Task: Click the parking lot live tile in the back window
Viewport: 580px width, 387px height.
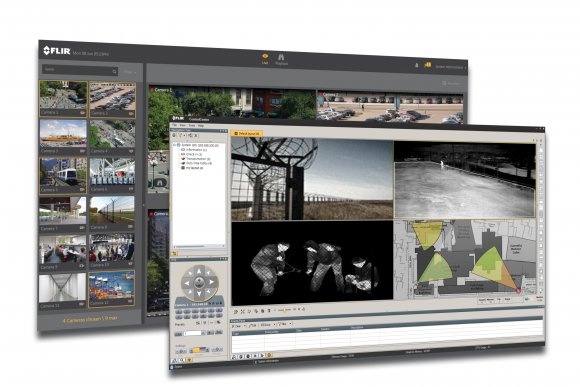Action: 390,107
